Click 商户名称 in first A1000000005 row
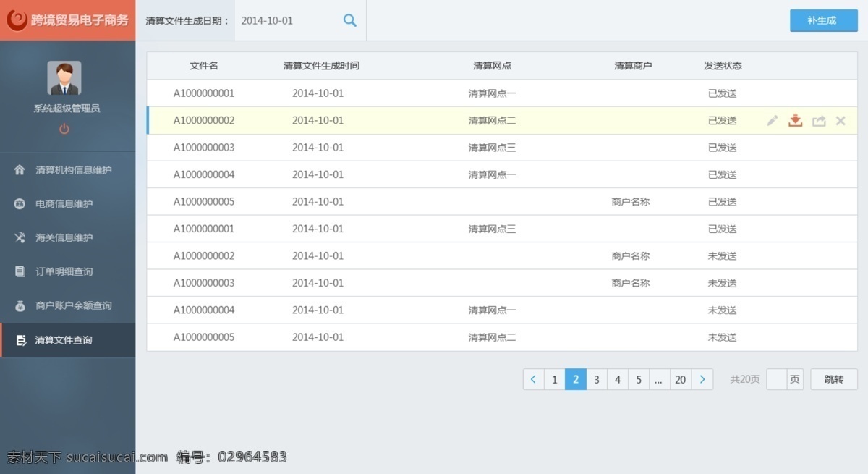Image resolution: width=868 pixels, height=474 pixels. pyautogui.click(x=631, y=202)
